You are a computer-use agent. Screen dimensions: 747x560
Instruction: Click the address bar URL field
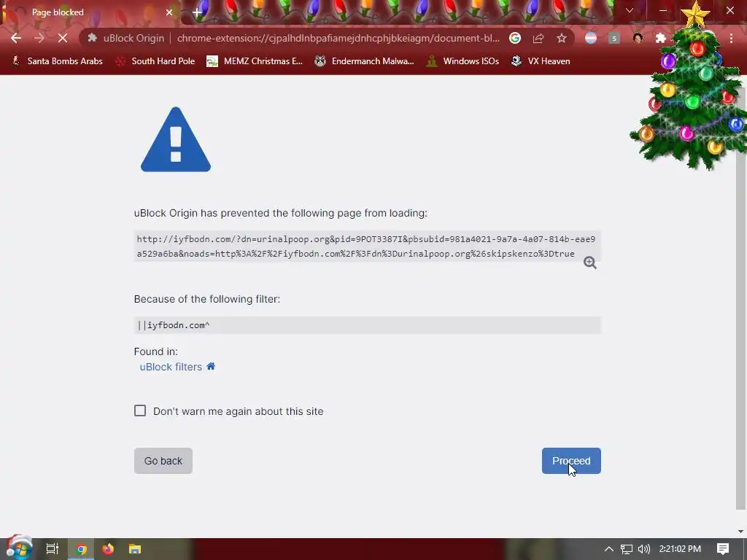coord(338,38)
